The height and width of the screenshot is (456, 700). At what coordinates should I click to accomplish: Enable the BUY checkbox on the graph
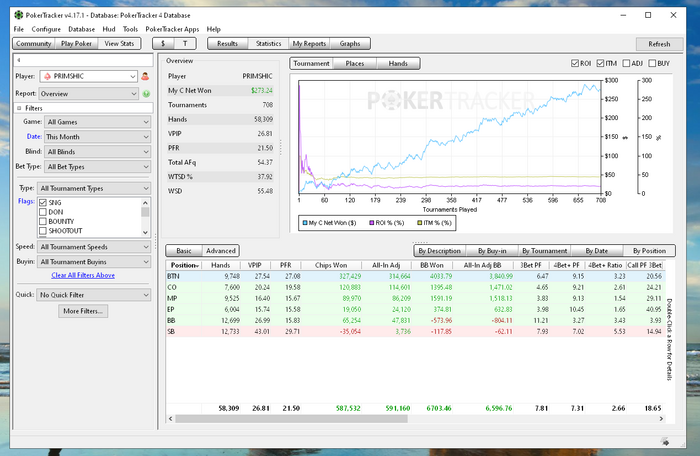click(x=652, y=63)
